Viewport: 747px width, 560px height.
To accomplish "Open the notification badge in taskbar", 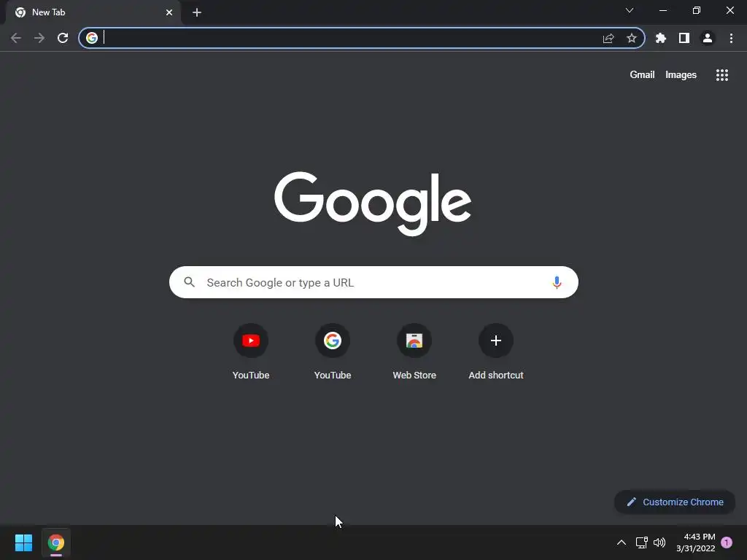I will pyautogui.click(x=727, y=542).
